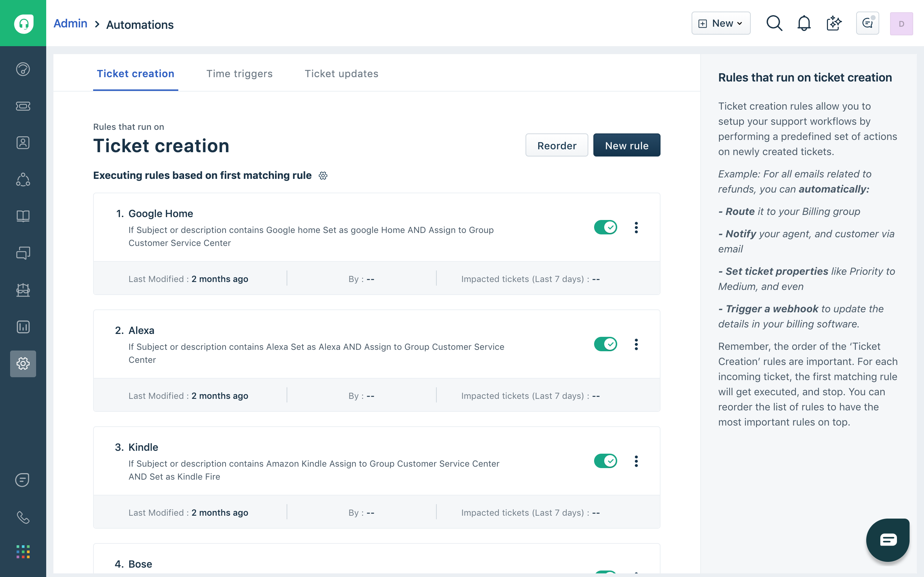Open the global search magnifier
The image size is (924, 577).
point(774,23)
